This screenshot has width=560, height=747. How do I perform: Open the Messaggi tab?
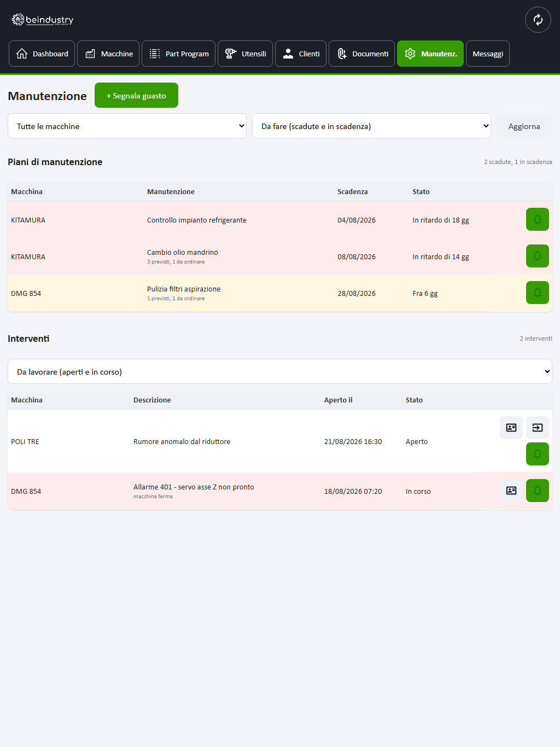(x=488, y=54)
